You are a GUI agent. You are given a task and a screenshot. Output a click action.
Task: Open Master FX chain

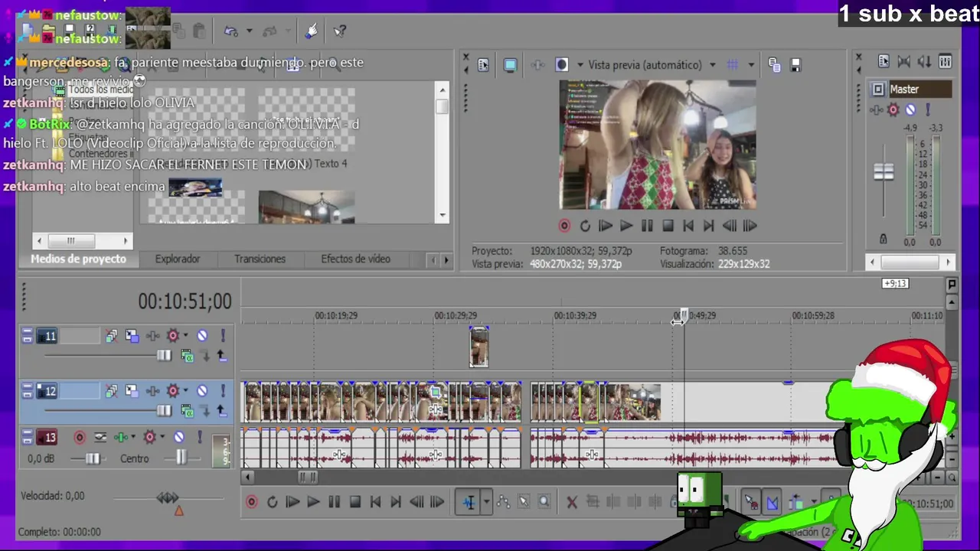click(893, 109)
